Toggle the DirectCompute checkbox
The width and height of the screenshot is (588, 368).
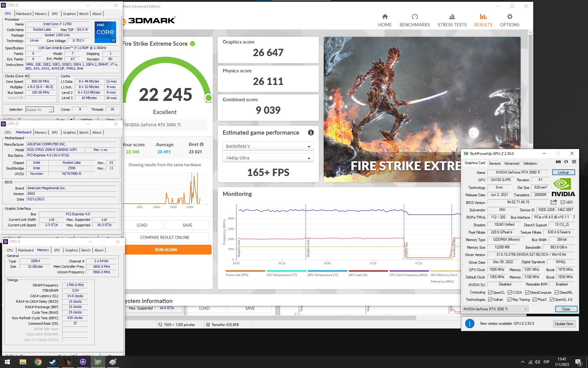(x=527, y=292)
